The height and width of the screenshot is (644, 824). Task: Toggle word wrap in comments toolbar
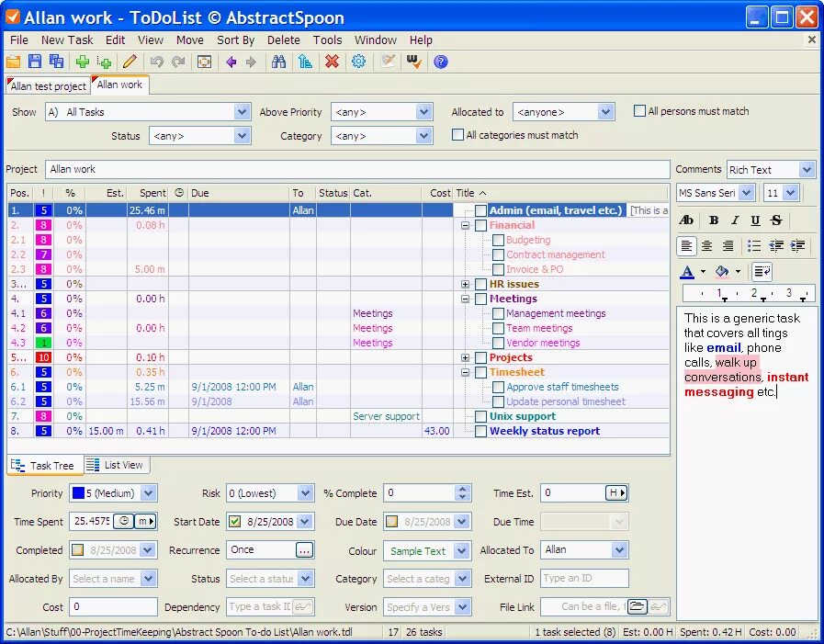point(762,271)
